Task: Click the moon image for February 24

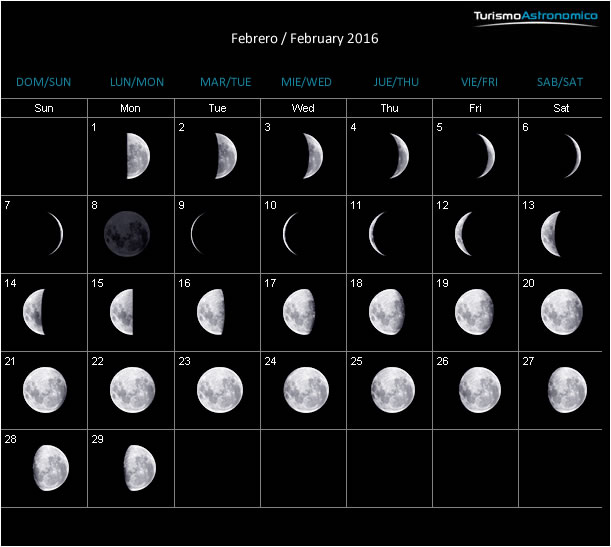Action: coord(306,390)
